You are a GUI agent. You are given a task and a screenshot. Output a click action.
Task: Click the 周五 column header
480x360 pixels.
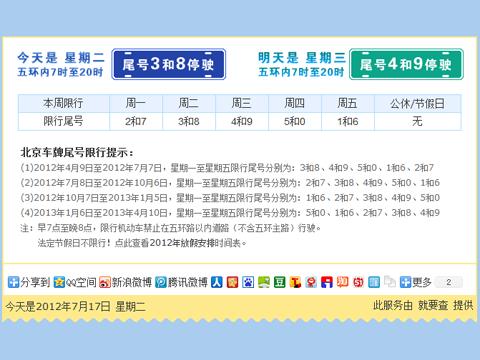(x=348, y=103)
